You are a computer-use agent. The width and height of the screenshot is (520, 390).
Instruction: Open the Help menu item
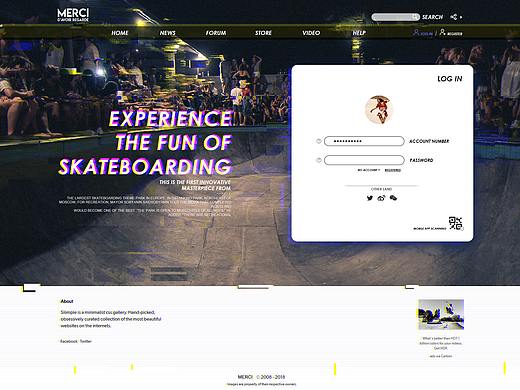[x=359, y=33]
